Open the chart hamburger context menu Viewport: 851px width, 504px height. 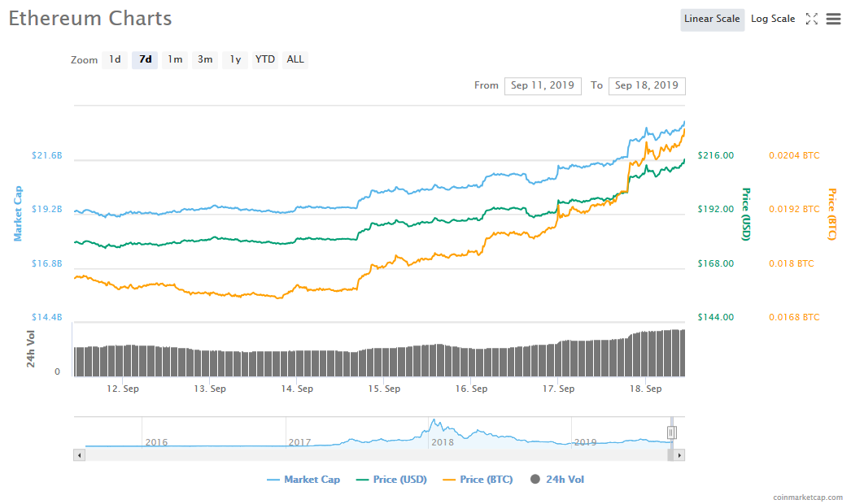coord(833,19)
